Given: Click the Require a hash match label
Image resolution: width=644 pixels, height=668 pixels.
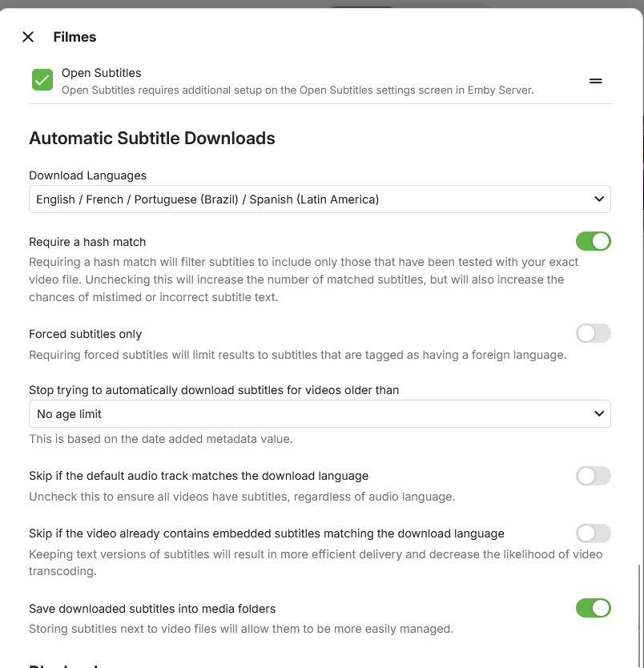Looking at the screenshot, I should click(87, 242).
